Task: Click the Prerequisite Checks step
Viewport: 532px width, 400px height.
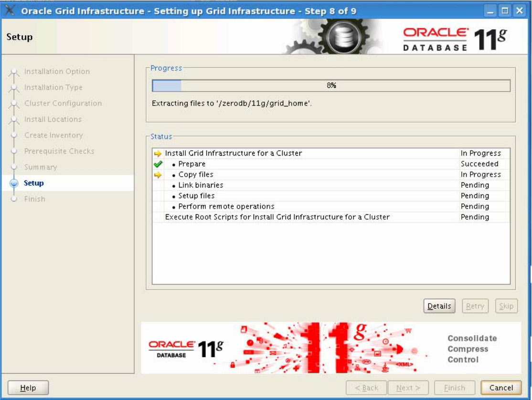Action: pos(59,151)
